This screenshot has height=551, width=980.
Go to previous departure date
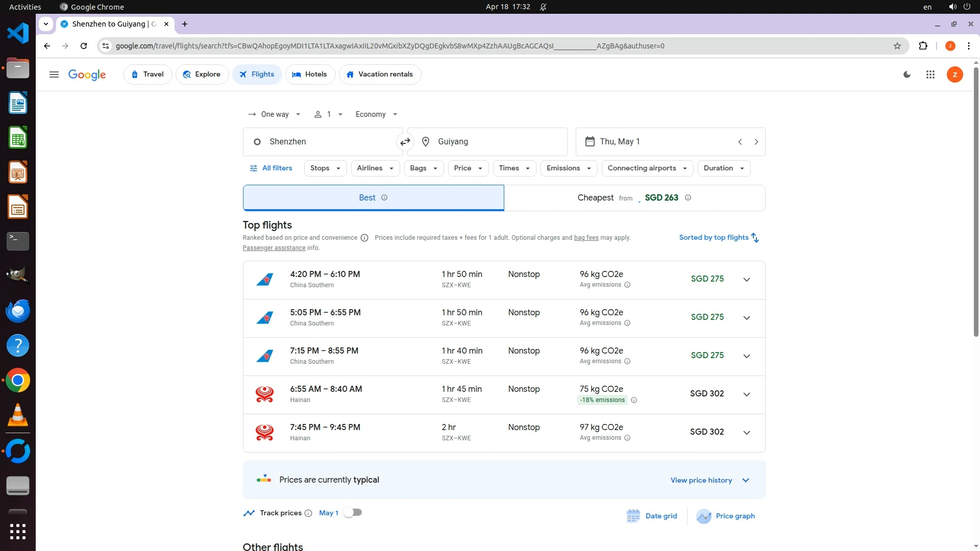[740, 142]
